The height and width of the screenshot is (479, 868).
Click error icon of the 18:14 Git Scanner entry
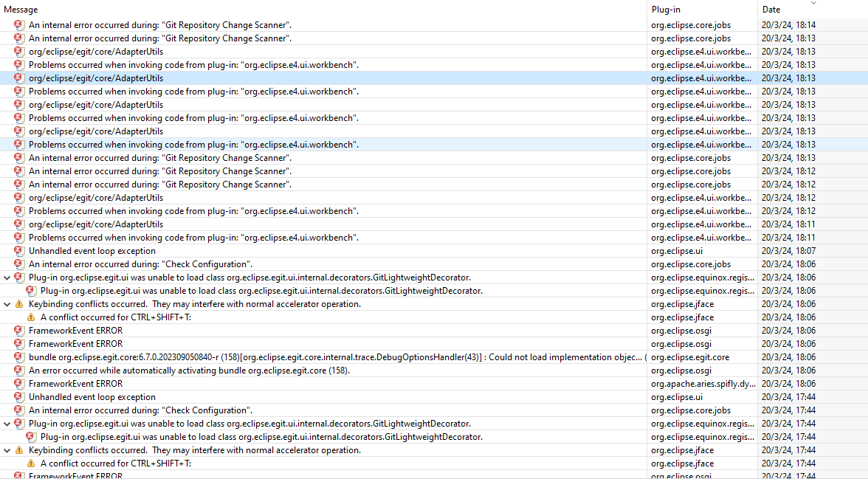19,25
